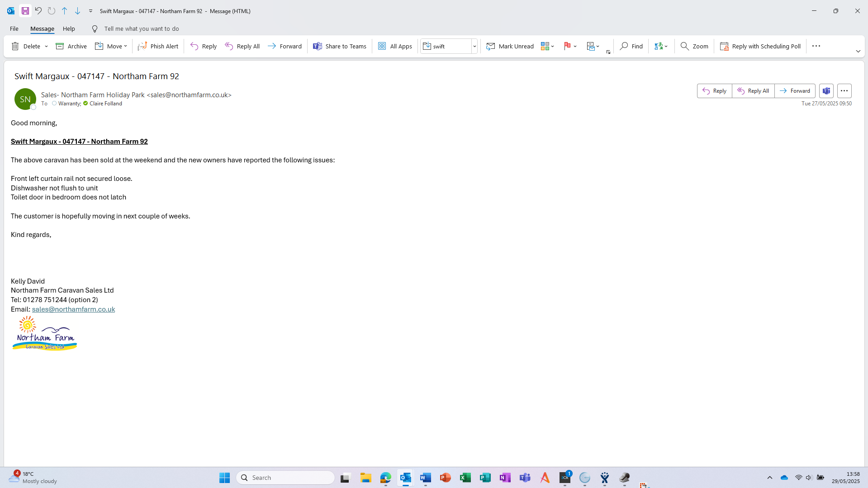Viewport: 868px width, 488px height.
Task: Click the Zoom magnifier in the ribbon
Action: pos(694,46)
